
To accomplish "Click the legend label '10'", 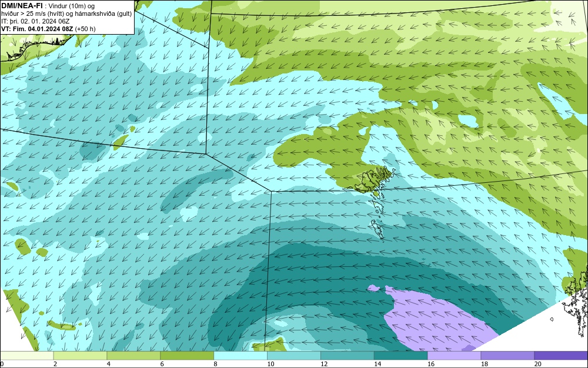I will coord(270,364).
